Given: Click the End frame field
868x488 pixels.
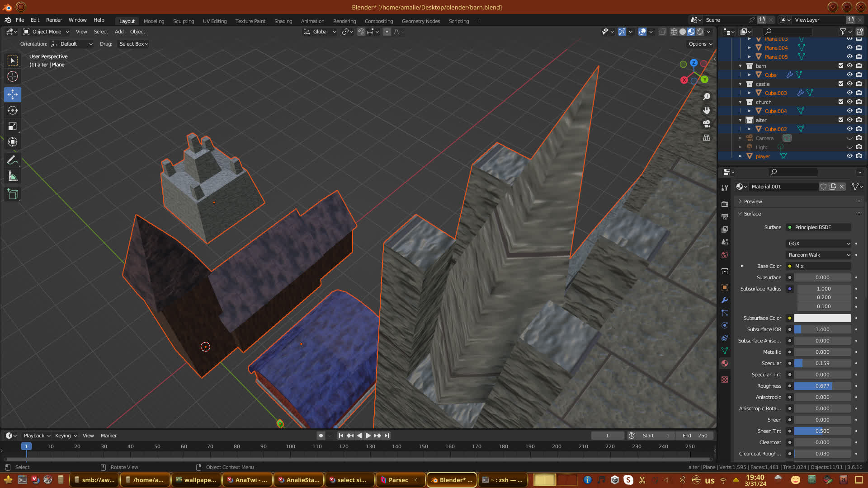Looking at the screenshot, I should (x=695, y=436).
